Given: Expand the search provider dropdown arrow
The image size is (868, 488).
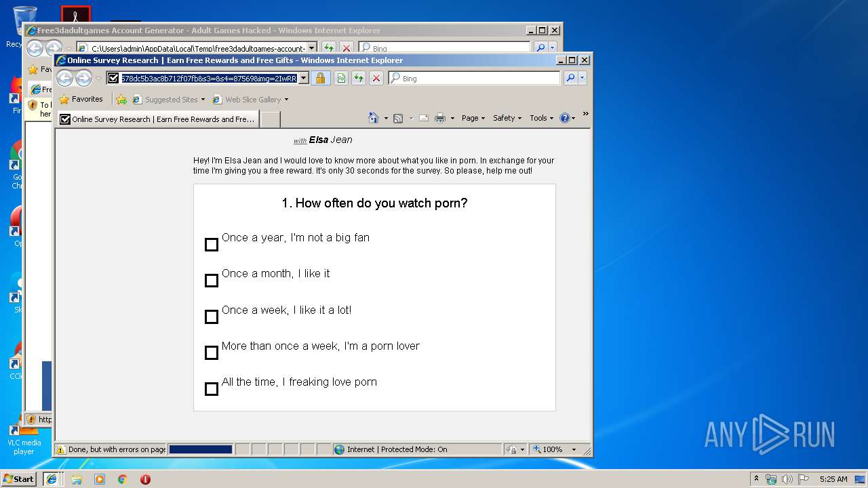Looking at the screenshot, I should pos(582,78).
